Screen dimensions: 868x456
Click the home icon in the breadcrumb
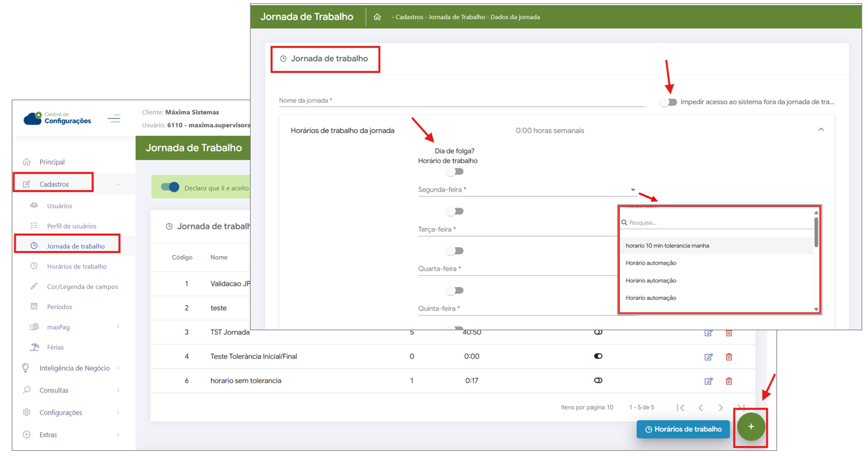coord(377,17)
